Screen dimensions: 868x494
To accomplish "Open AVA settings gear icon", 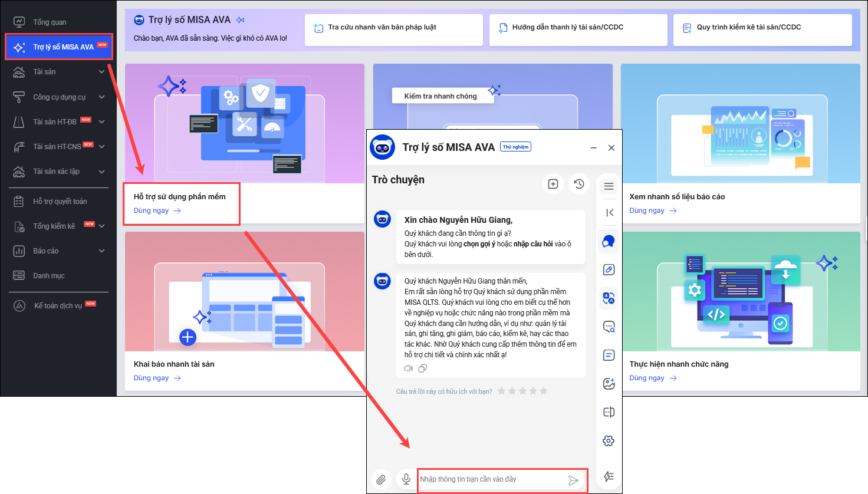I will coord(609,441).
